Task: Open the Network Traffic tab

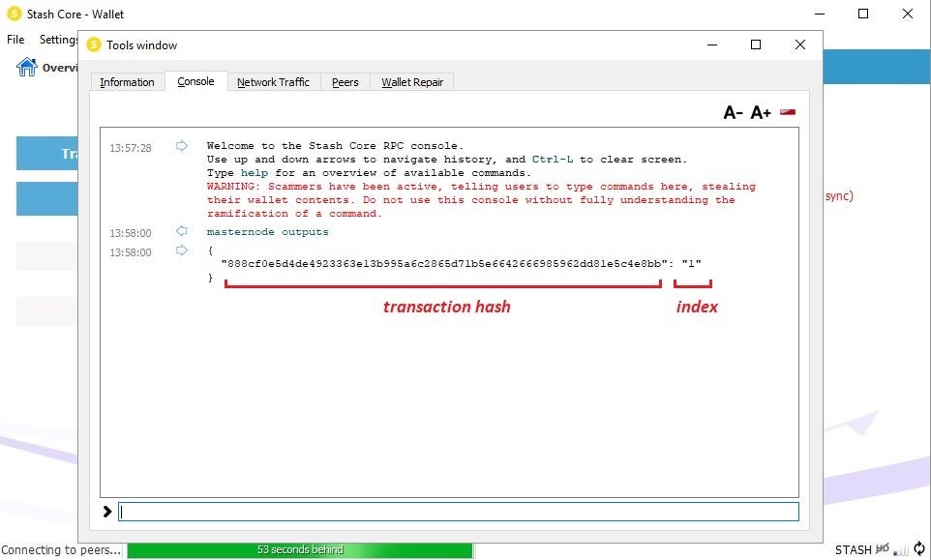Action: tap(273, 82)
